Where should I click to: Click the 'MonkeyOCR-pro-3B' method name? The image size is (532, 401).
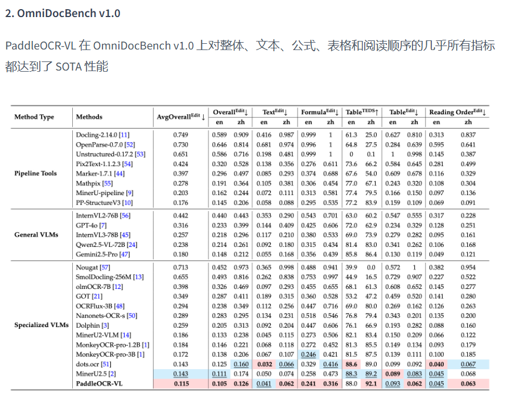(x=105, y=354)
